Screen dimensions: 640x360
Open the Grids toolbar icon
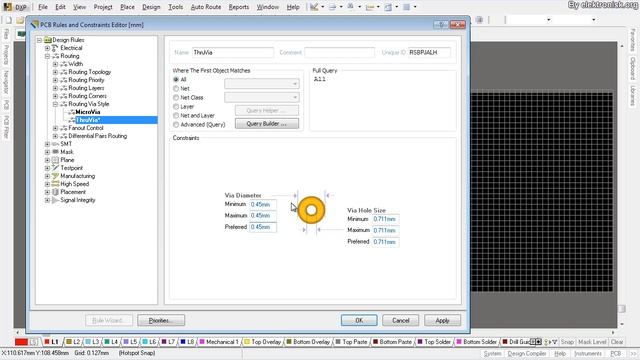[407, 7]
